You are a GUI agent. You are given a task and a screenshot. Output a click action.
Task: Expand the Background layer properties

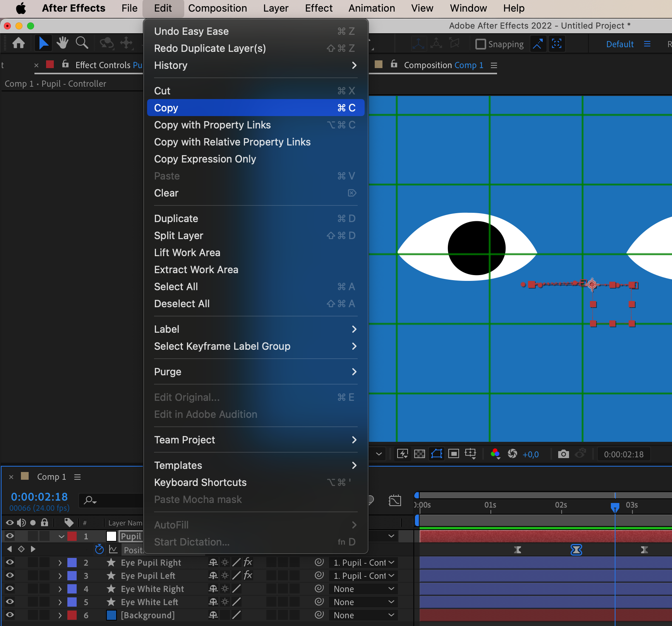click(60, 615)
